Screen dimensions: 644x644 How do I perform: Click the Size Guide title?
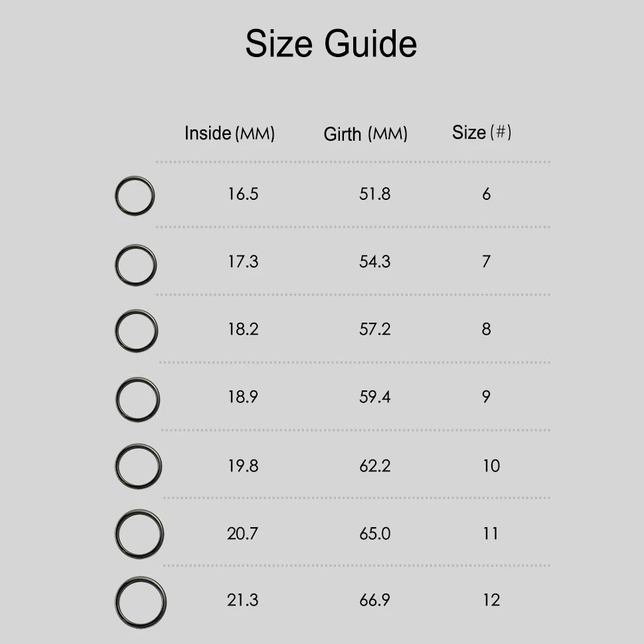pyautogui.click(x=331, y=44)
